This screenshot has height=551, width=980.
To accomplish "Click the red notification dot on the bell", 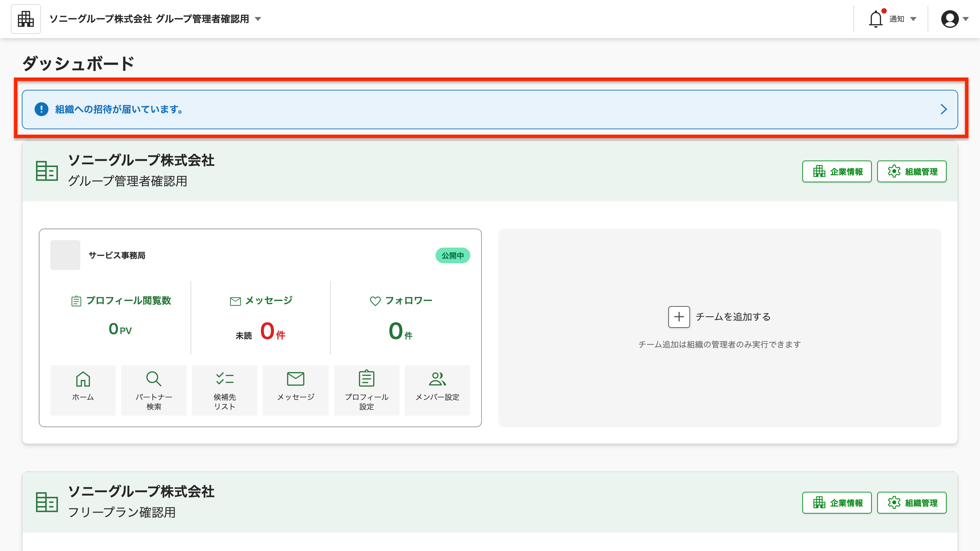I will tap(884, 10).
